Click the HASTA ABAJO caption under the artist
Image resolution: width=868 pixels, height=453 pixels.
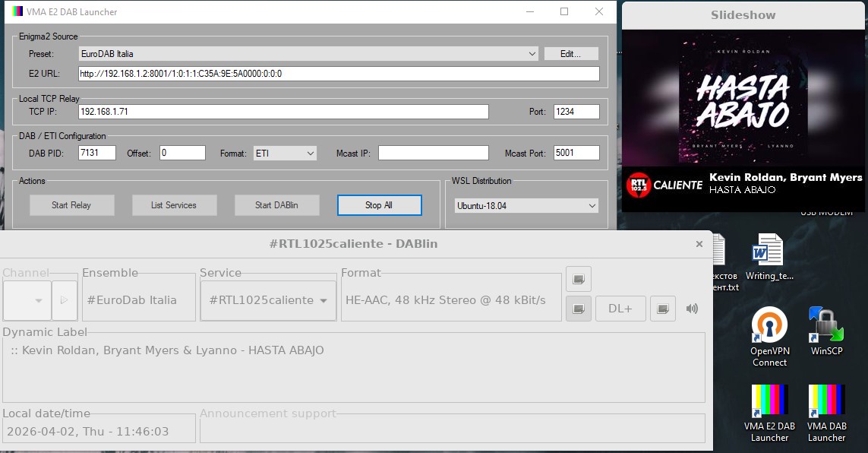(x=743, y=190)
